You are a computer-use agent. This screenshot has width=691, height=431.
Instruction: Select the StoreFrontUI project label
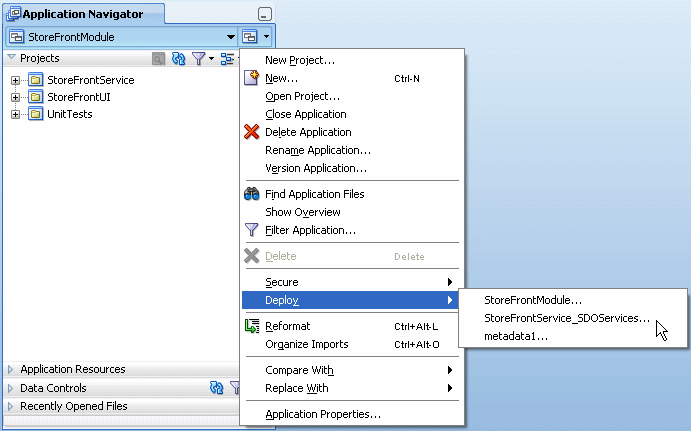click(x=79, y=97)
